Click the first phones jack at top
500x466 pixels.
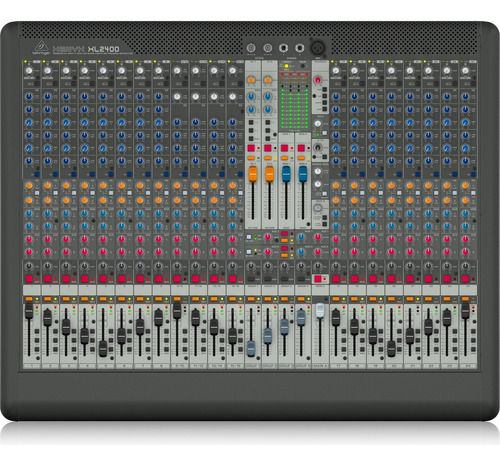[x=284, y=48]
